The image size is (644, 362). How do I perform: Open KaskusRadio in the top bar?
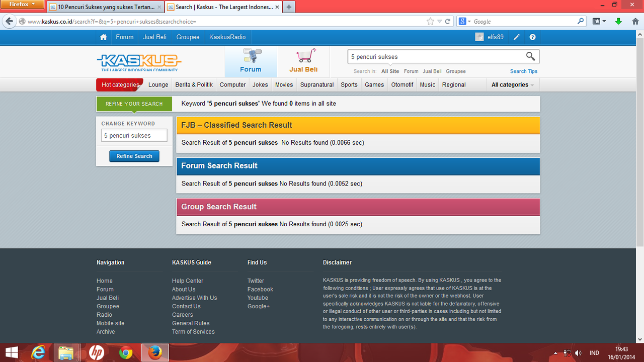point(227,37)
